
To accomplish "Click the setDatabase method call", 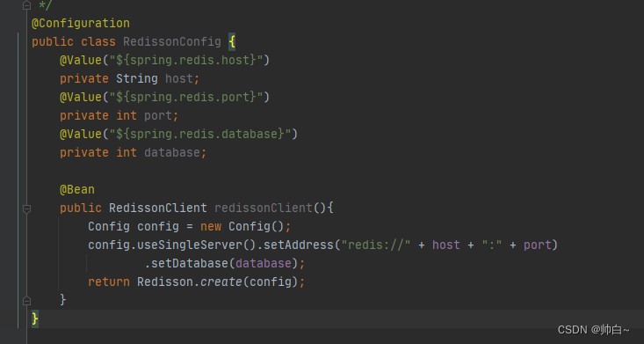I will point(190,263).
